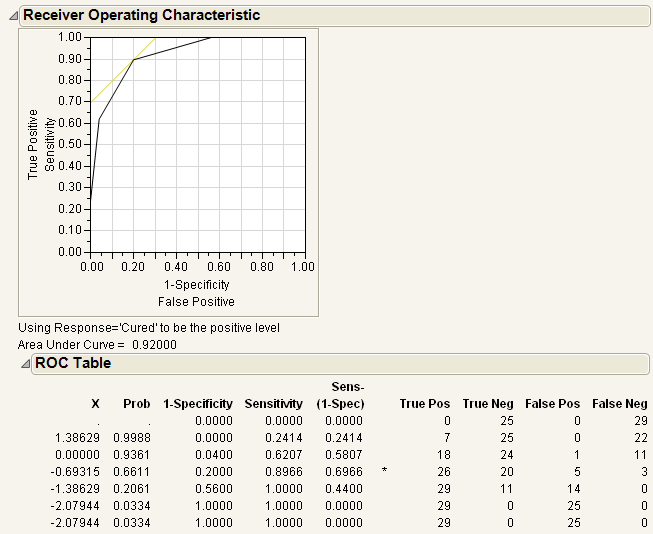Click the ROC Table title bar
Screen dimensions: 653x534
click(x=340, y=364)
